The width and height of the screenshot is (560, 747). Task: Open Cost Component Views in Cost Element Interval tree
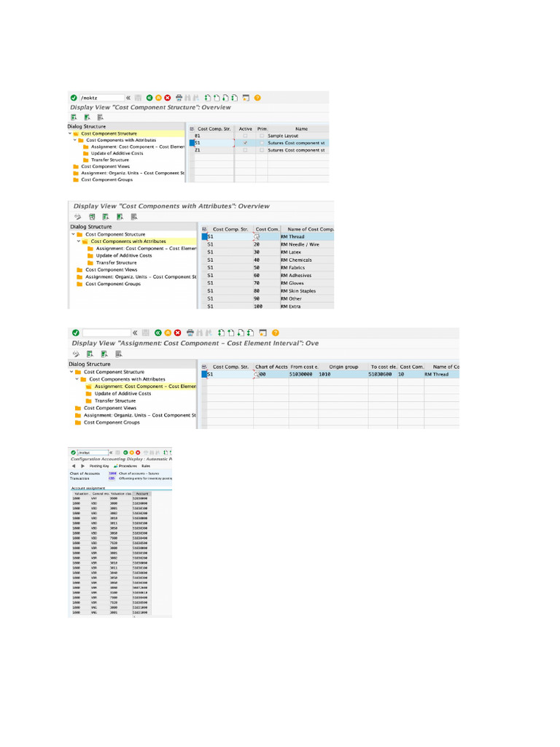pos(110,408)
